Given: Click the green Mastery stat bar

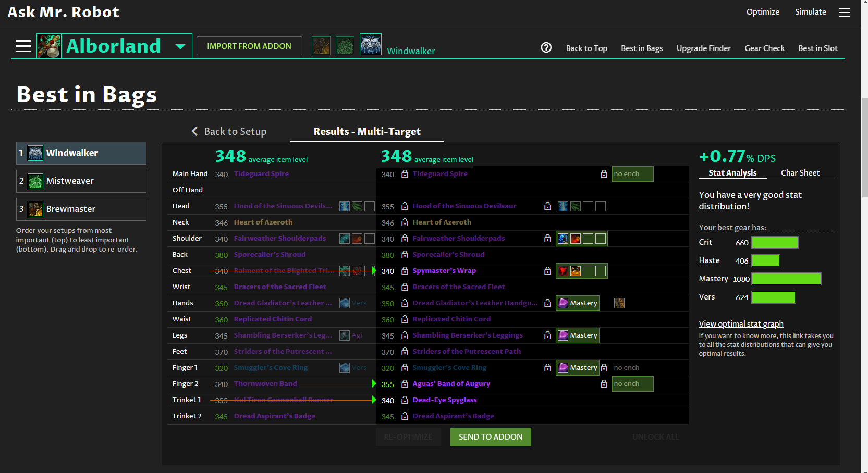Looking at the screenshot, I should click(x=786, y=279).
